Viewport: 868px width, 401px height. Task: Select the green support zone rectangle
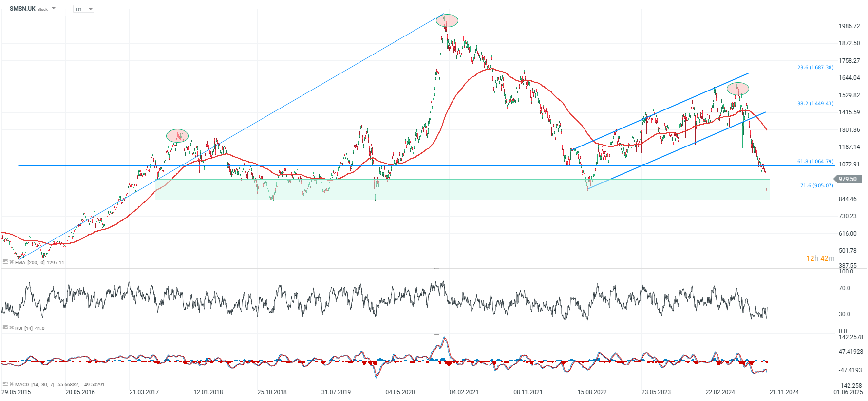pos(462,189)
